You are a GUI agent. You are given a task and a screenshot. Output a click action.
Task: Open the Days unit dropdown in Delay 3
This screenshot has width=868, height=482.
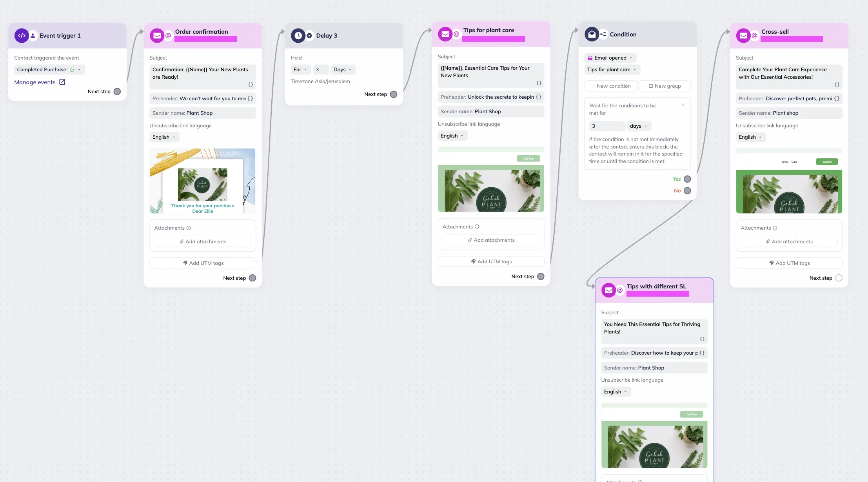(x=343, y=70)
